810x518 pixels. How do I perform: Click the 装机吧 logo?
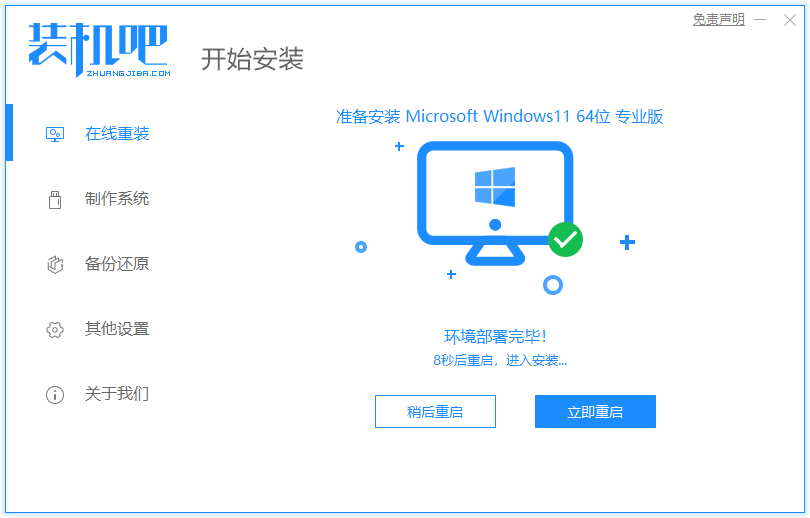(x=99, y=50)
